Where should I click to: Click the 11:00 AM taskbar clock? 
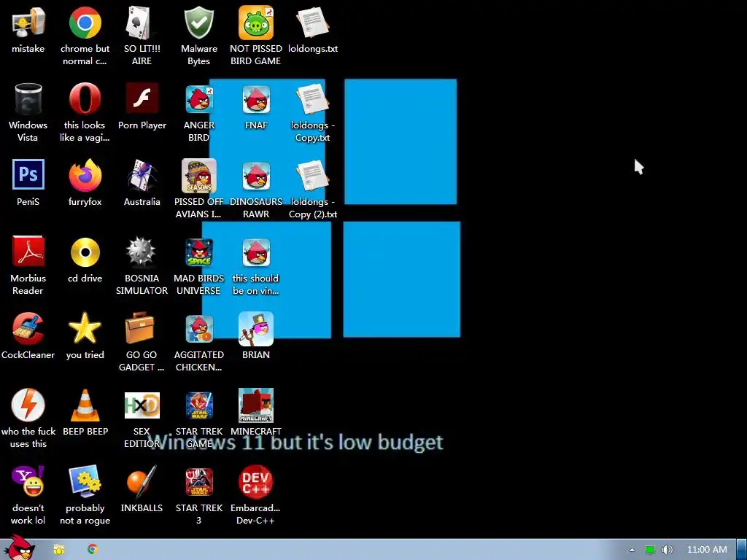click(x=707, y=550)
